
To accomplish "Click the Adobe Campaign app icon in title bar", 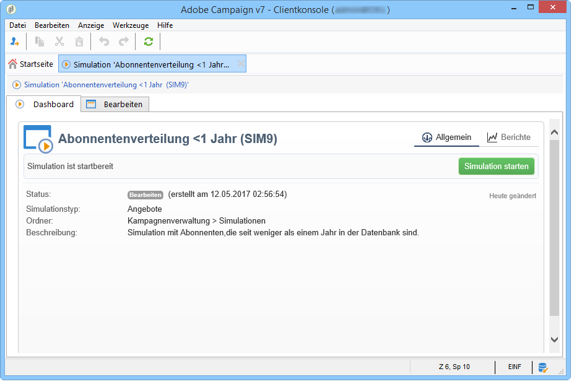I will tap(12, 9).
